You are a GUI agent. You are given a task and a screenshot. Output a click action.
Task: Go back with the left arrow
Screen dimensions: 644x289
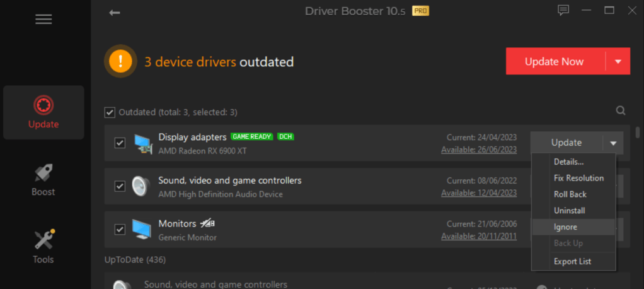pyautogui.click(x=114, y=13)
